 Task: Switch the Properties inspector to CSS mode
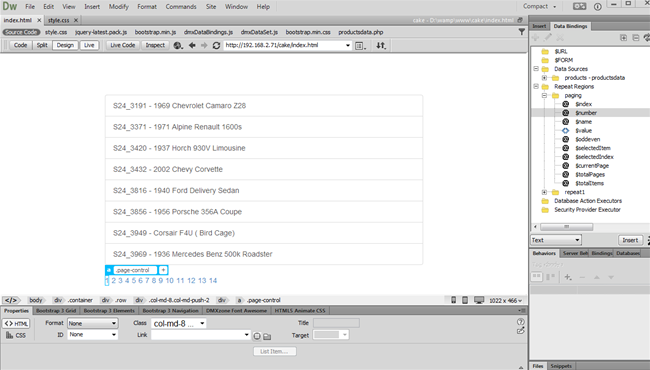[x=16, y=335]
